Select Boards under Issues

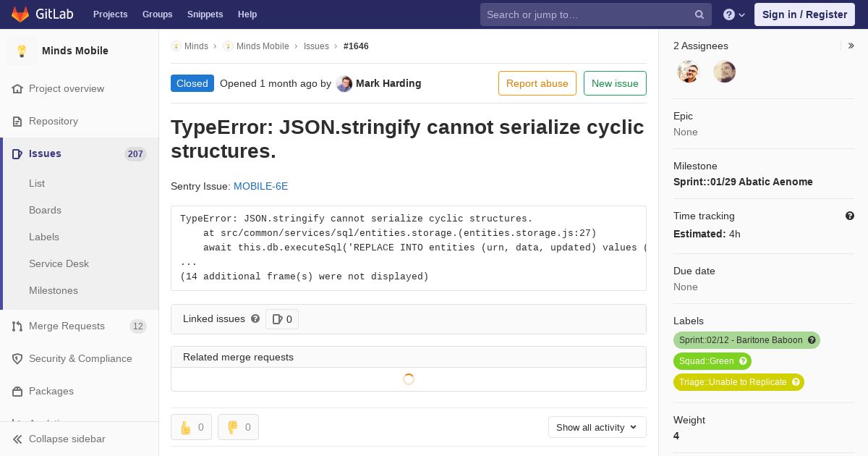tap(45, 210)
